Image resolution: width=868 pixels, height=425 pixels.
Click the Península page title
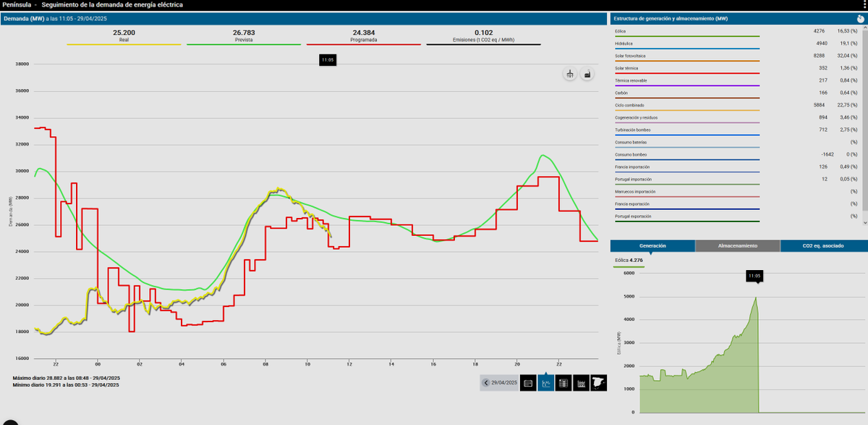(17, 4)
